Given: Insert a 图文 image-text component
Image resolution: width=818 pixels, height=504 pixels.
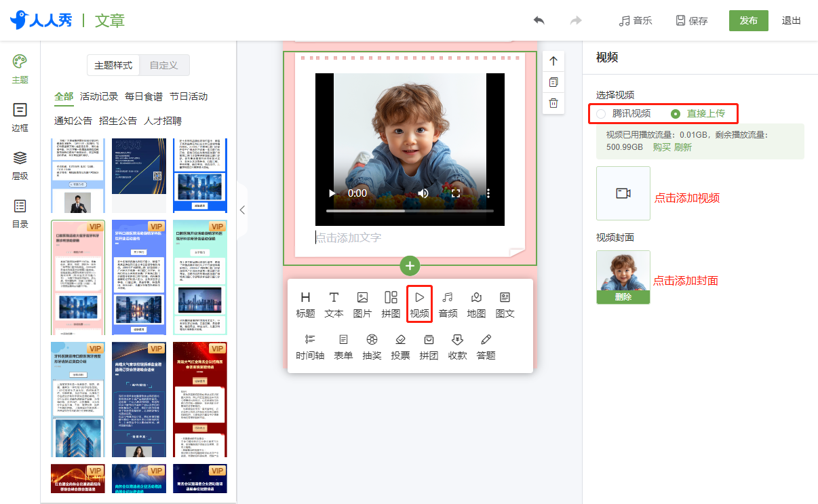Looking at the screenshot, I should (505, 305).
